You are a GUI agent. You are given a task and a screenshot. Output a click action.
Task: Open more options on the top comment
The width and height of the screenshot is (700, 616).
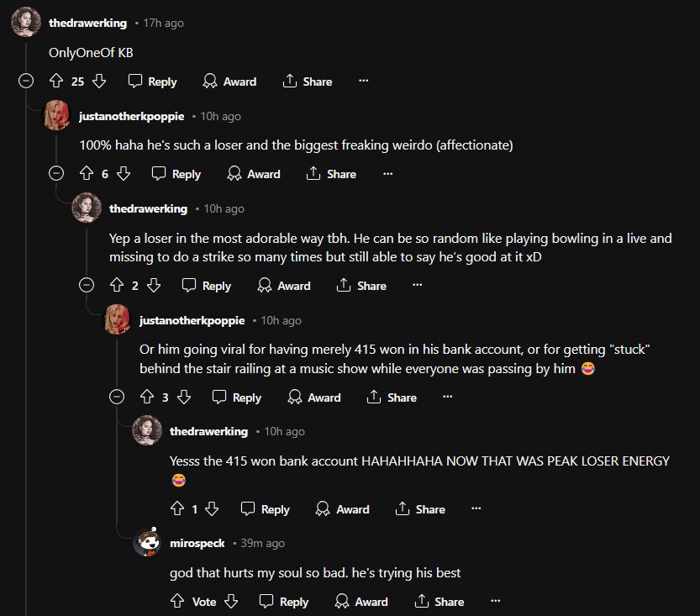click(x=363, y=82)
